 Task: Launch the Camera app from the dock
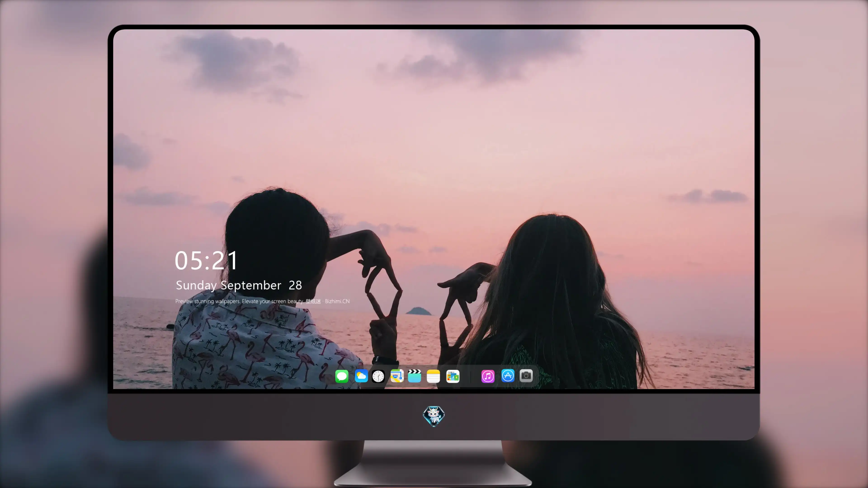(526, 375)
